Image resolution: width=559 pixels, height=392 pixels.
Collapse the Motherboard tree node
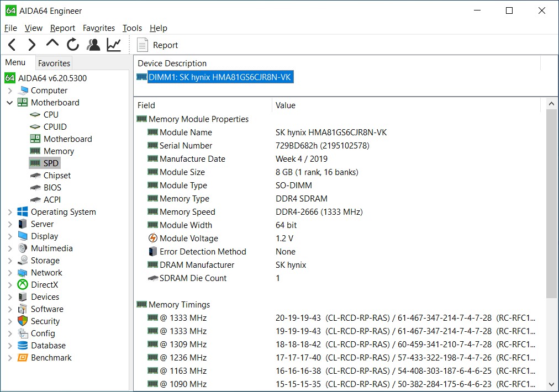coord(10,103)
